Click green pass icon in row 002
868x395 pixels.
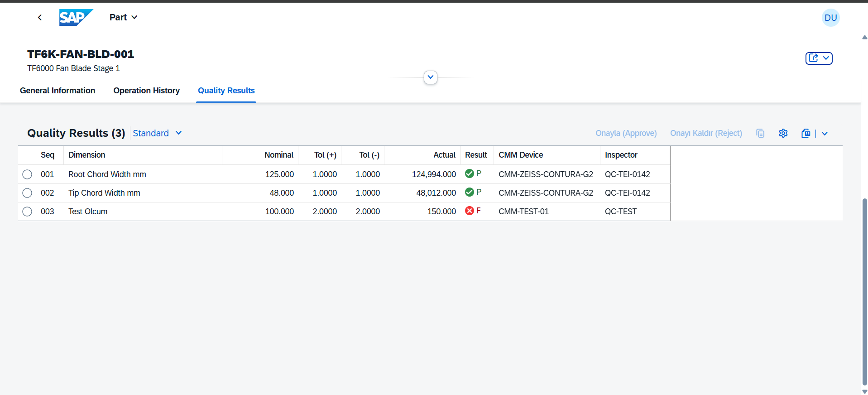(470, 192)
